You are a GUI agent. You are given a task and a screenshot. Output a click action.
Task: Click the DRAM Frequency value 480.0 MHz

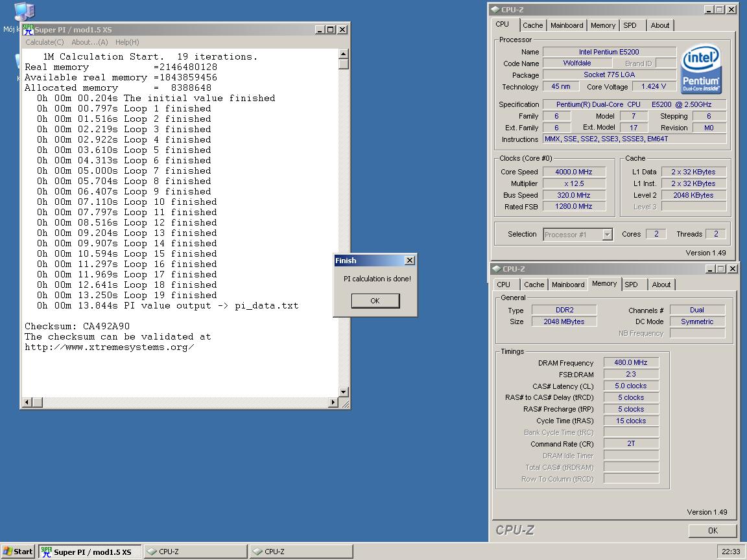coord(631,362)
